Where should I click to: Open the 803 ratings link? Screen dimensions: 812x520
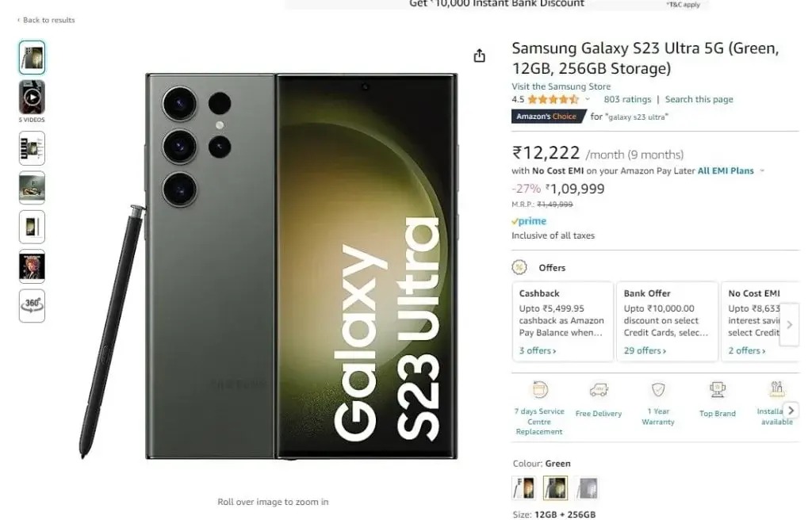[x=627, y=99]
